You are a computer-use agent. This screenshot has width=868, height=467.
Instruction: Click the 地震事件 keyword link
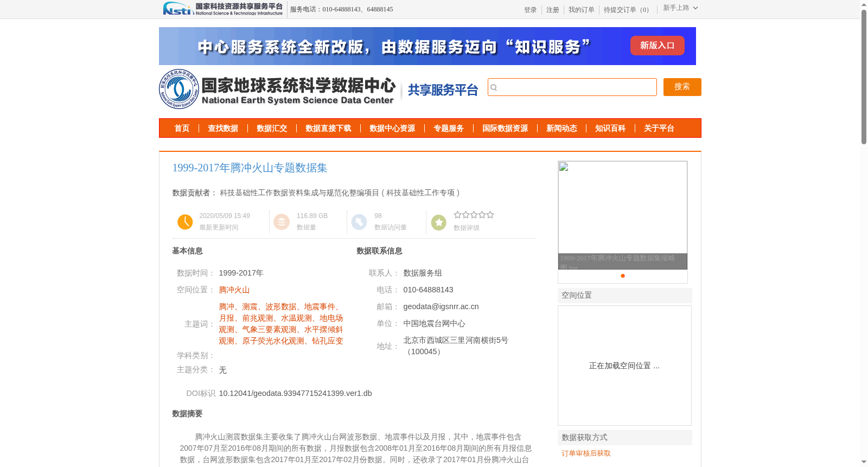(320, 306)
